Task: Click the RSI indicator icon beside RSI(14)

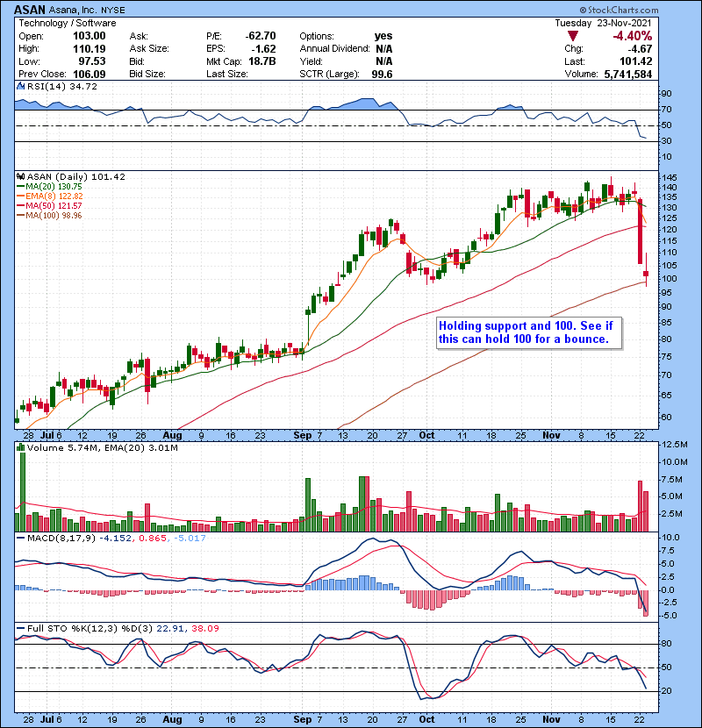Action: coord(20,86)
